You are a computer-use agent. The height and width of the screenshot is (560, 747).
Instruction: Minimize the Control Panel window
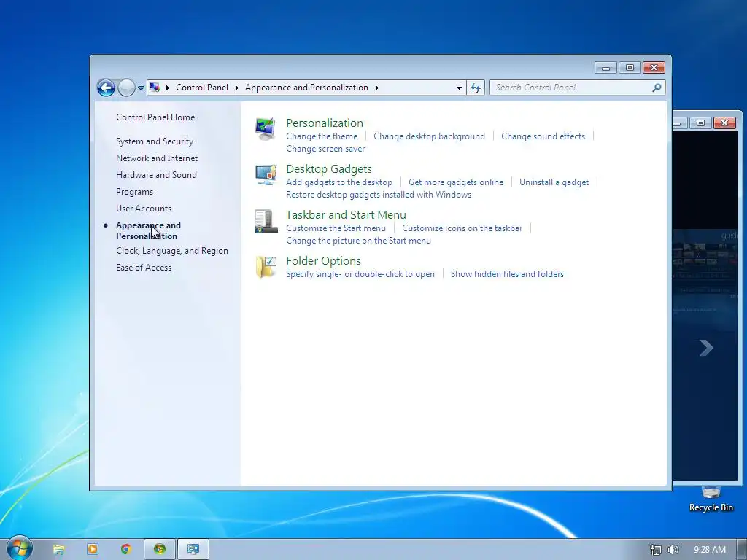coord(605,68)
